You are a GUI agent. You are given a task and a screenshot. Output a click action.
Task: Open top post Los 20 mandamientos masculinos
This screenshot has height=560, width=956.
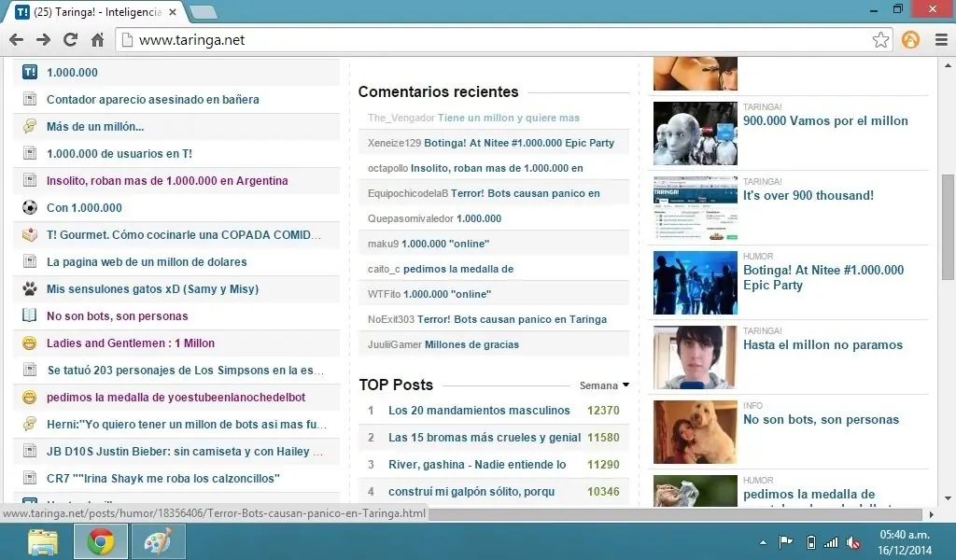pos(479,411)
